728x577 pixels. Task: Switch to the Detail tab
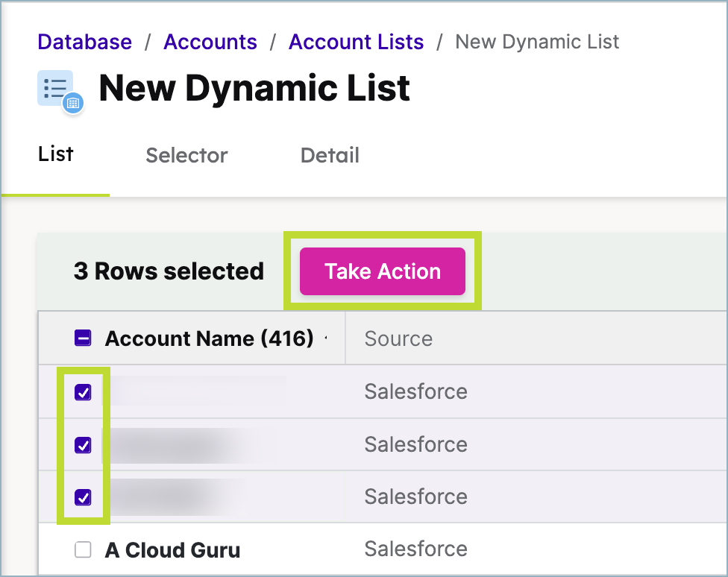(329, 156)
